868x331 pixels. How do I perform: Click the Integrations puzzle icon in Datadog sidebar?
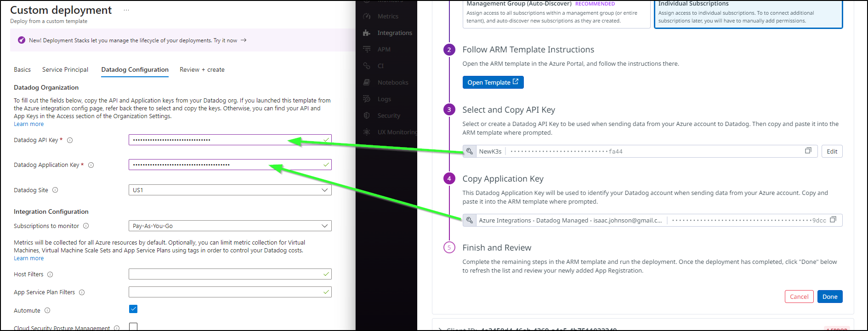pyautogui.click(x=367, y=33)
